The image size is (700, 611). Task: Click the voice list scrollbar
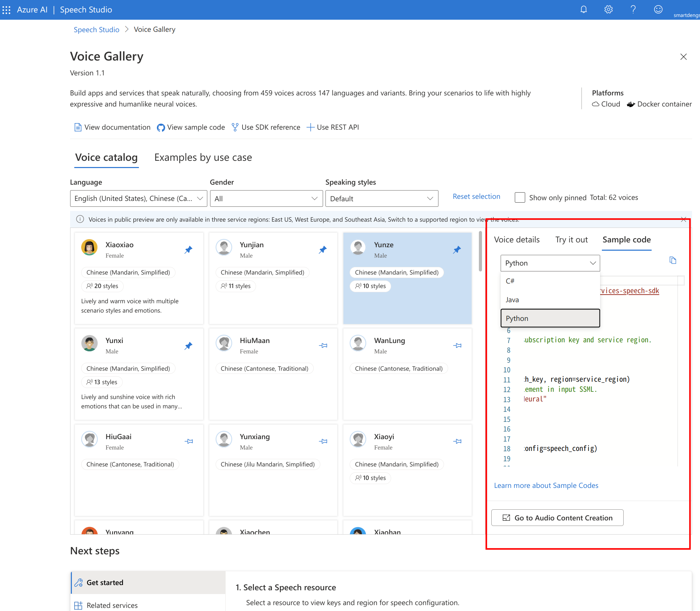[x=480, y=252]
